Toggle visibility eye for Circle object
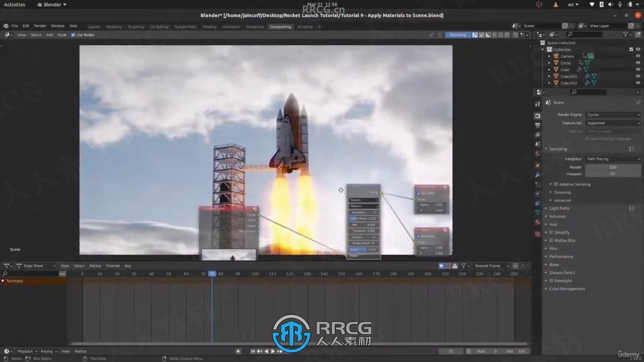Viewport: 644px width, 362px height. pyautogui.click(x=638, y=63)
